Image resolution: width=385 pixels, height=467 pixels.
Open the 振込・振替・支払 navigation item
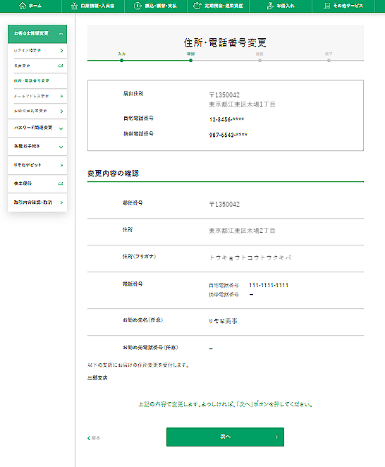[156, 6]
